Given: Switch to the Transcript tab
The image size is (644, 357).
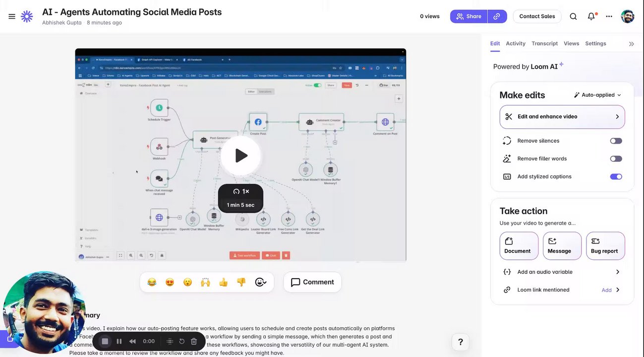Looking at the screenshot, I should click(x=544, y=44).
